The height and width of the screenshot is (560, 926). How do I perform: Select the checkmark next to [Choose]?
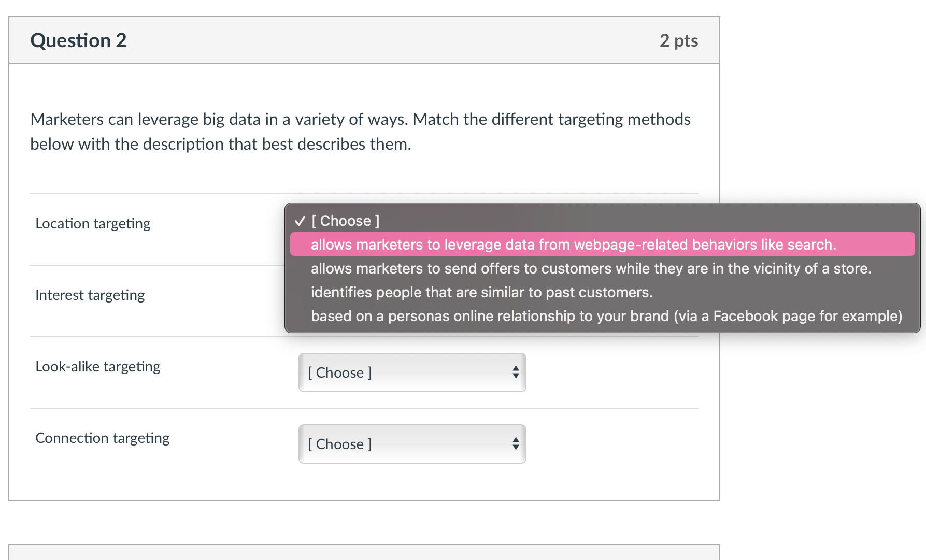coord(300,221)
